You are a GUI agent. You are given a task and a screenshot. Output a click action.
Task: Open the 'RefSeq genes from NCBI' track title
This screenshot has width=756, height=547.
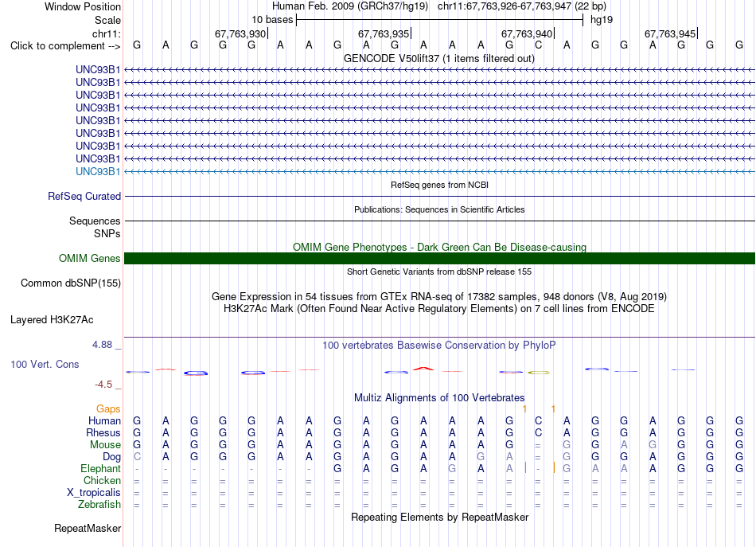tap(439, 185)
